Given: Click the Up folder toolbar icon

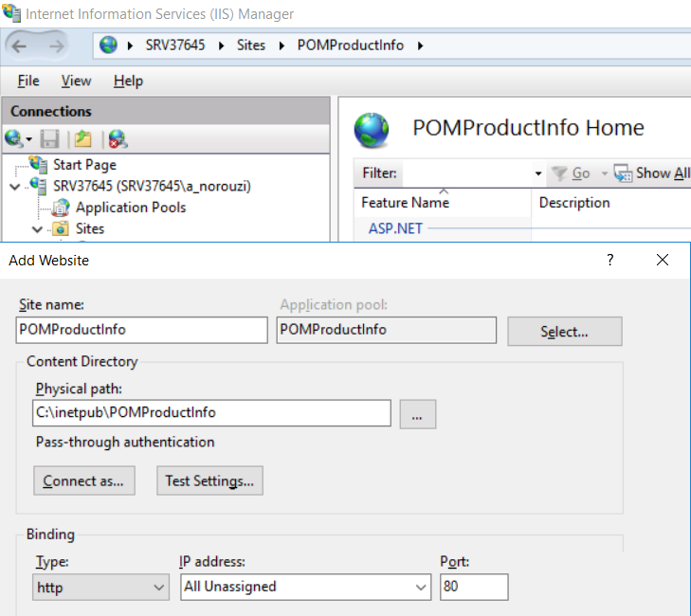Looking at the screenshot, I should 82,139.
